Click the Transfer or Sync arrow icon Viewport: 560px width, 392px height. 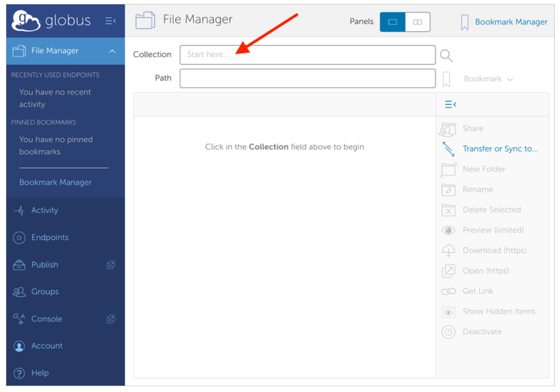coord(448,149)
